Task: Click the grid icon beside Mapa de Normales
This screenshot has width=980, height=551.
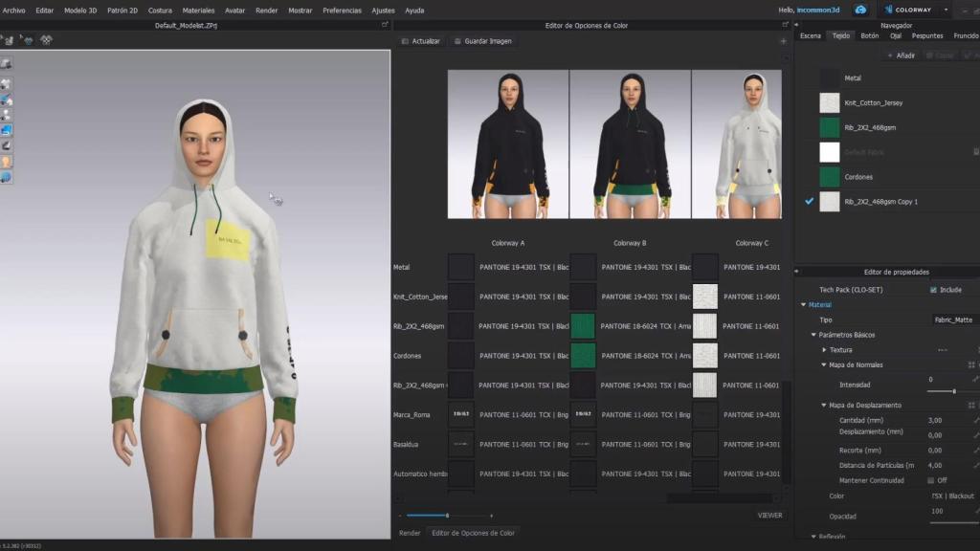Action: [971, 364]
